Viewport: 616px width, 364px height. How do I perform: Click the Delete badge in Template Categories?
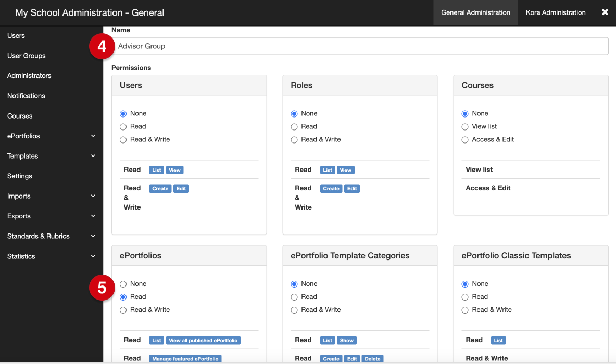pyautogui.click(x=372, y=358)
